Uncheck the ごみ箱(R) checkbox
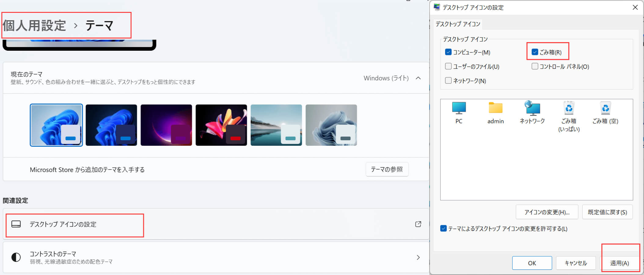 (535, 52)
